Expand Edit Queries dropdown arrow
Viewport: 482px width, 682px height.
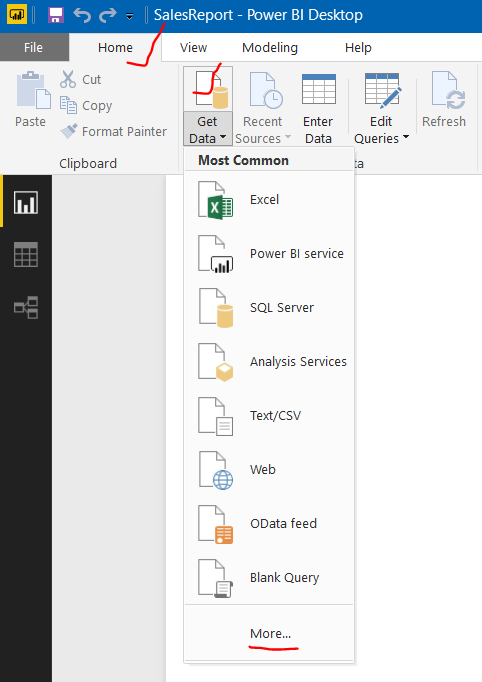[x=406, y=137]
